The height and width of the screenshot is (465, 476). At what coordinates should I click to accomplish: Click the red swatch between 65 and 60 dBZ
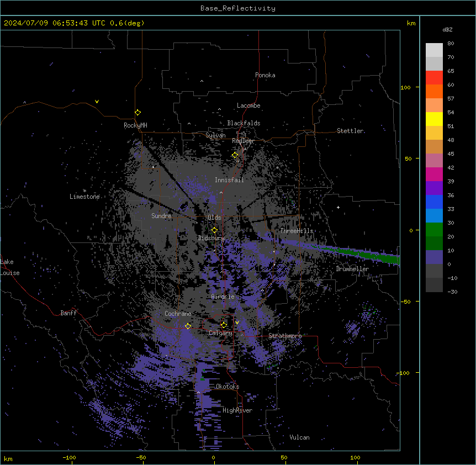point(434,77)
